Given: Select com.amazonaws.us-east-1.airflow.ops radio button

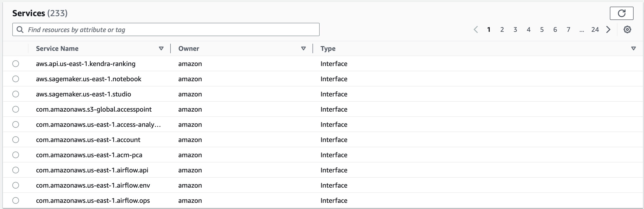Looking at the screenshot, I should click(16, 200).
